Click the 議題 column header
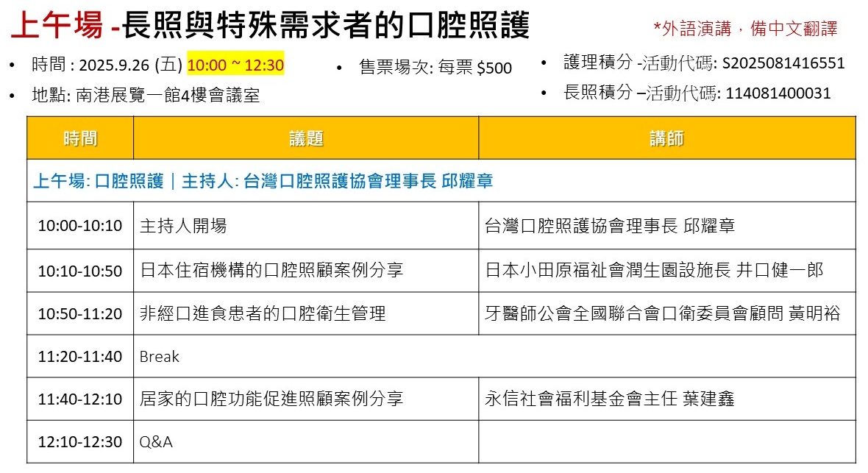 [306, 138]
